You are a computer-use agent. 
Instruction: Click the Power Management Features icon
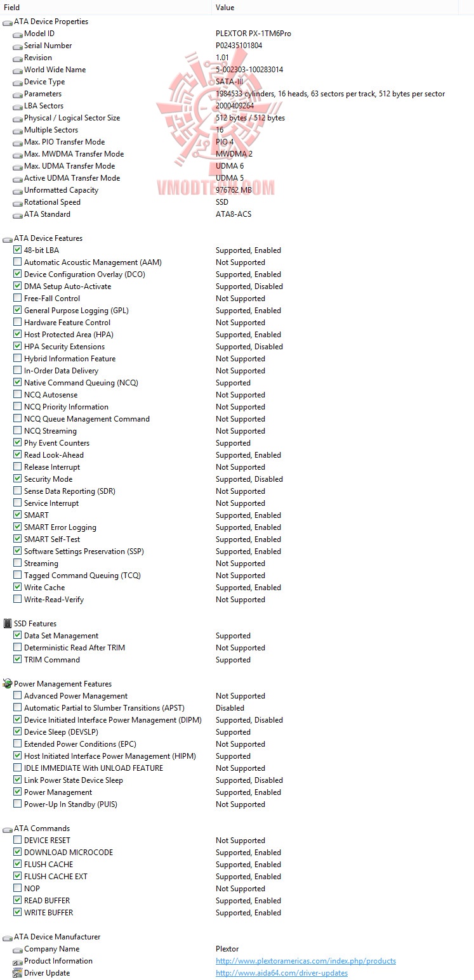[7, 684]
